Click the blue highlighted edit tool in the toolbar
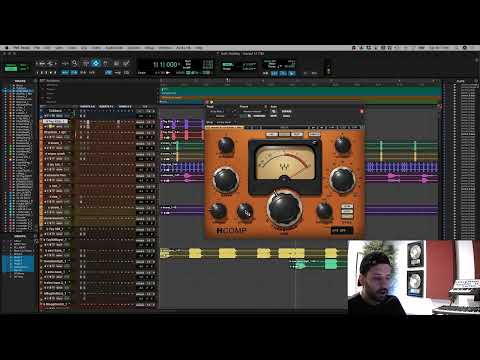 pyautogui.click(x=96, y=63)
